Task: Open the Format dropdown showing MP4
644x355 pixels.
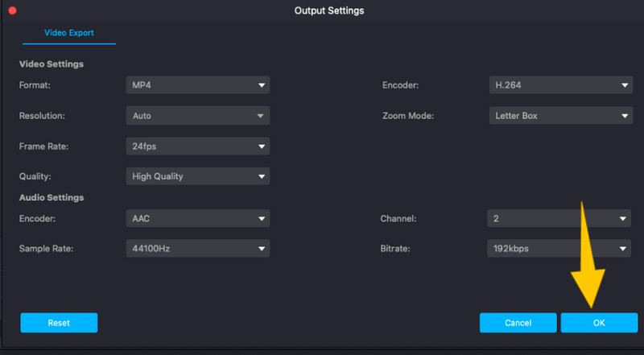Action: pos(197,85)
